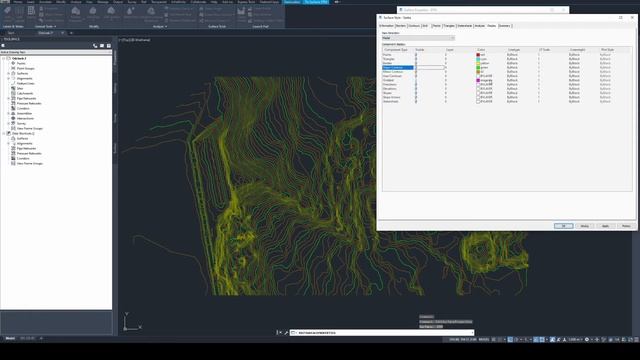This screenshot has width=640, height=360.
Task: Click the grid icon at Toolspace header right
Action: tap(109, 46)
